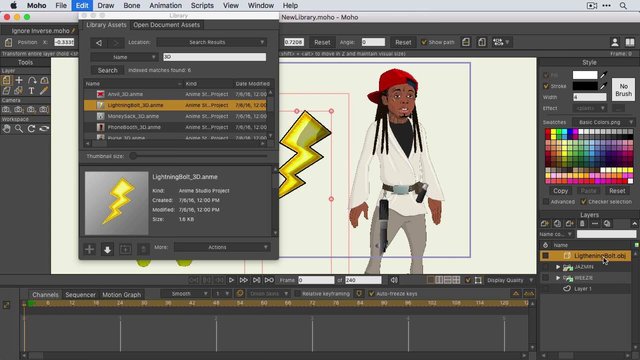Click the Stroke color eyedropper icon
Image resolution: width=640 pixels, height=360 pixels.
tap(604, 86)
